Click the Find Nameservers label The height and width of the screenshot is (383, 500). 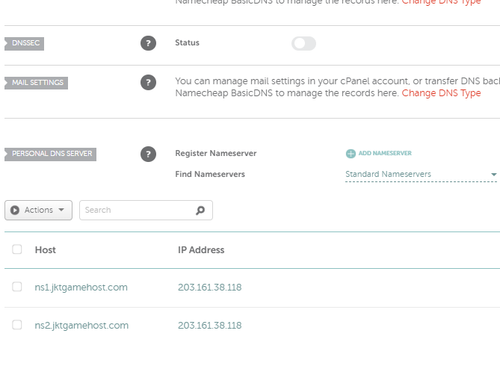tap(210, 174)
